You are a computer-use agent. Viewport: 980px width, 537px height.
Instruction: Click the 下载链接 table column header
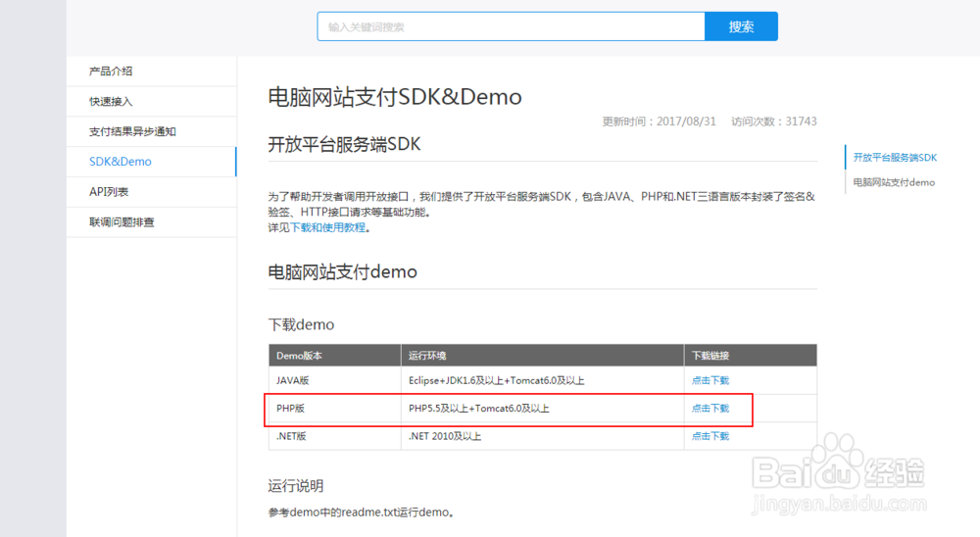pyautogui.click(x=710, y=356)
